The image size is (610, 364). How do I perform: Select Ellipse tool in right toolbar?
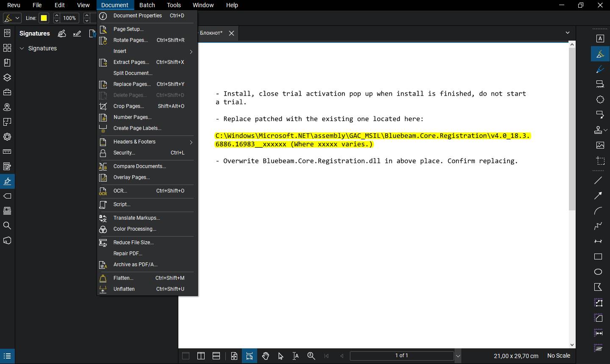pyautogui.click(x=598, y=272)
